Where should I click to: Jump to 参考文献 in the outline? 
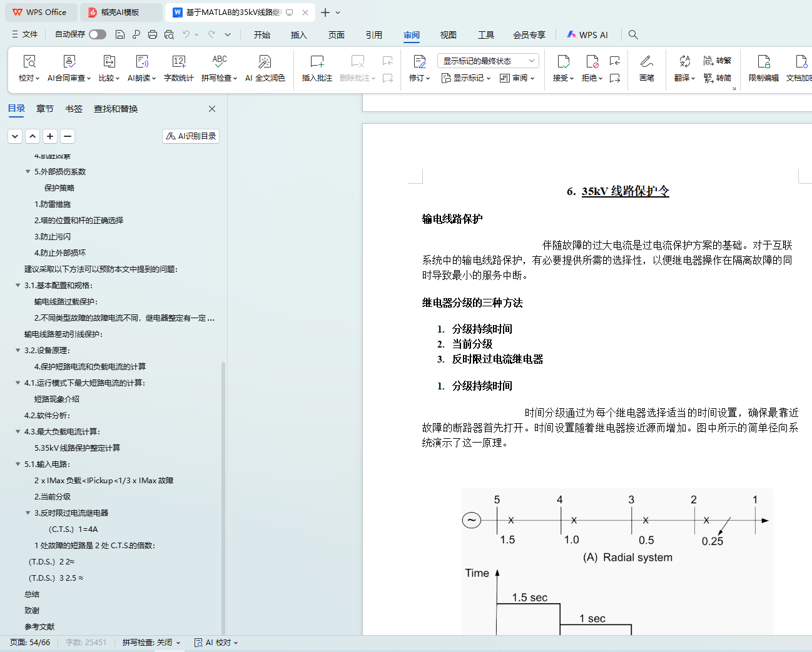pos(39,626)
